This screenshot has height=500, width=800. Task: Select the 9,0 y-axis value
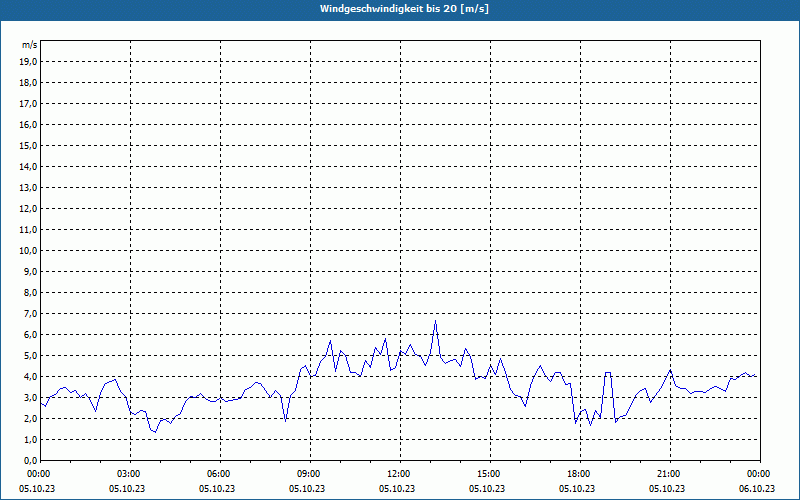click(x=30, y=271)
